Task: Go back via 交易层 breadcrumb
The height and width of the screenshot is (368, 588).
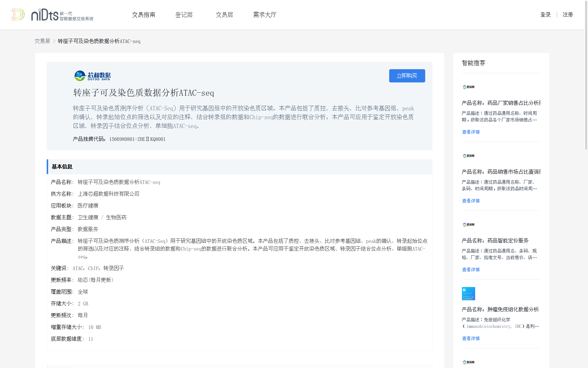Action: pos(42,41)
